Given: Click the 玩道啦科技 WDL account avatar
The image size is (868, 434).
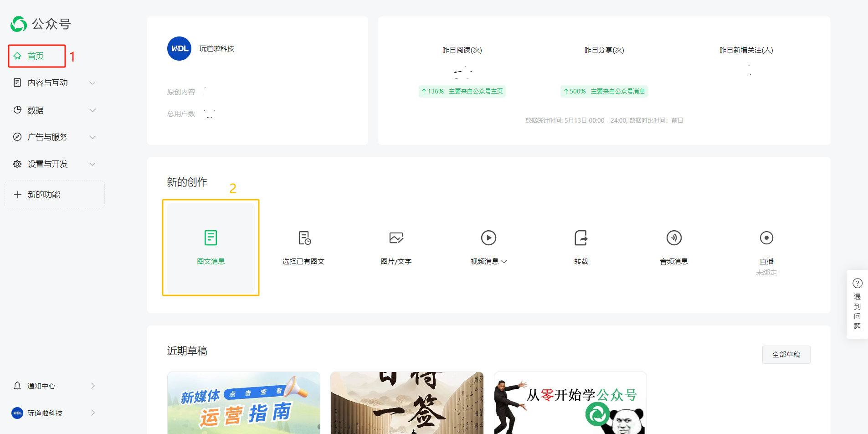Looking at the screenshot, I should (x=179, y=49).
